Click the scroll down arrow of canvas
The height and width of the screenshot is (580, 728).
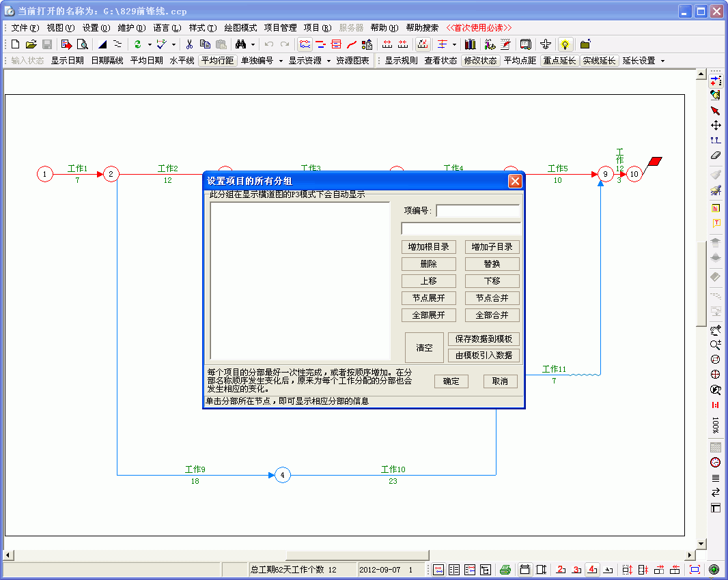pos(701,543)
